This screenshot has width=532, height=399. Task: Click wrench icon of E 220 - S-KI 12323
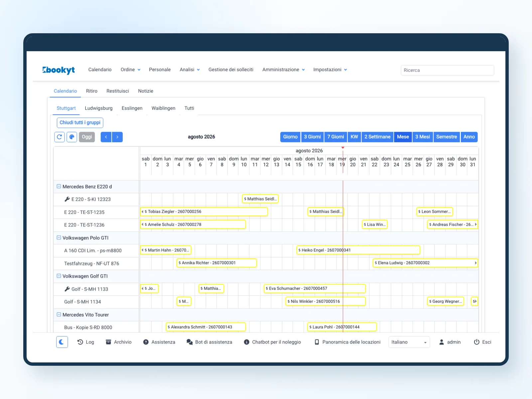(67, 199)
